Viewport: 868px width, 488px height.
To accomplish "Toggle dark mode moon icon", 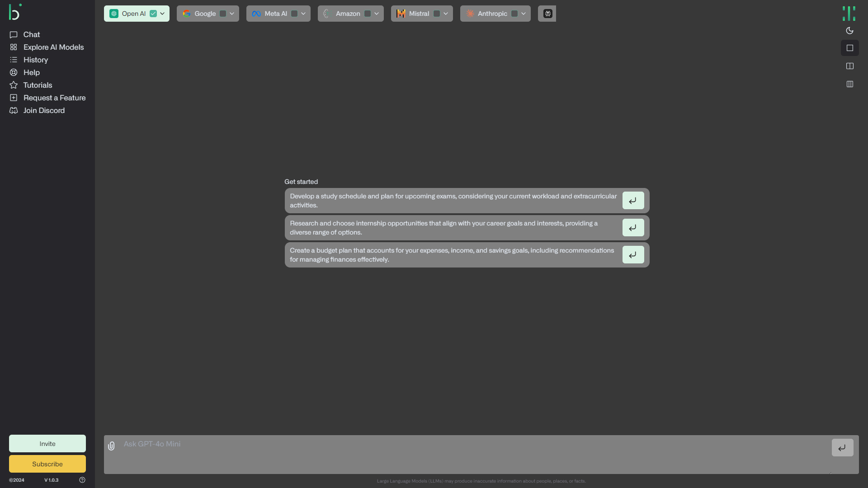I will pos(849,31).
